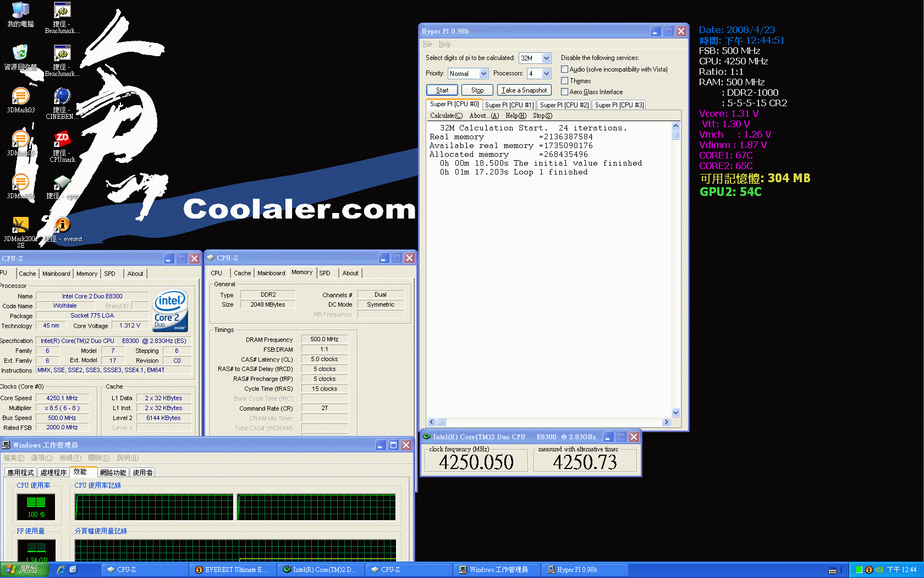The image size is (924, 578).
Task: Open Task Manager File menu
Action: click(x=14, y=458)
